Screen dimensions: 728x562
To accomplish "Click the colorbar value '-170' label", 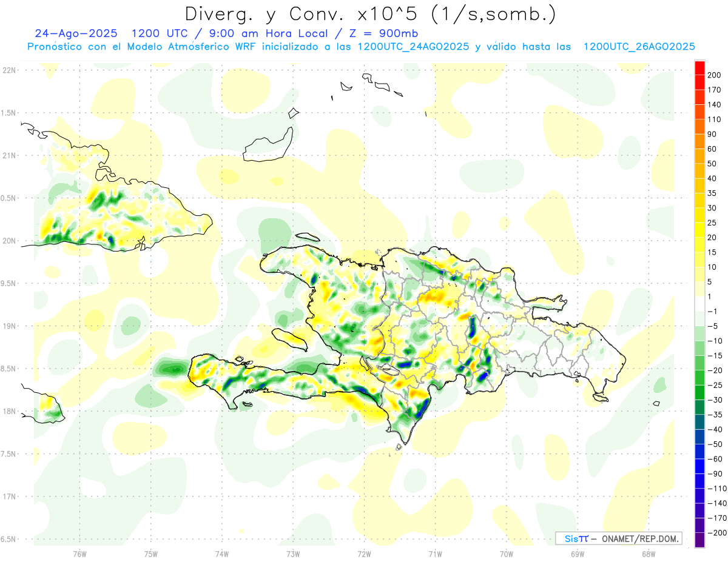I will pyautogui.click(x=716, y=518).
